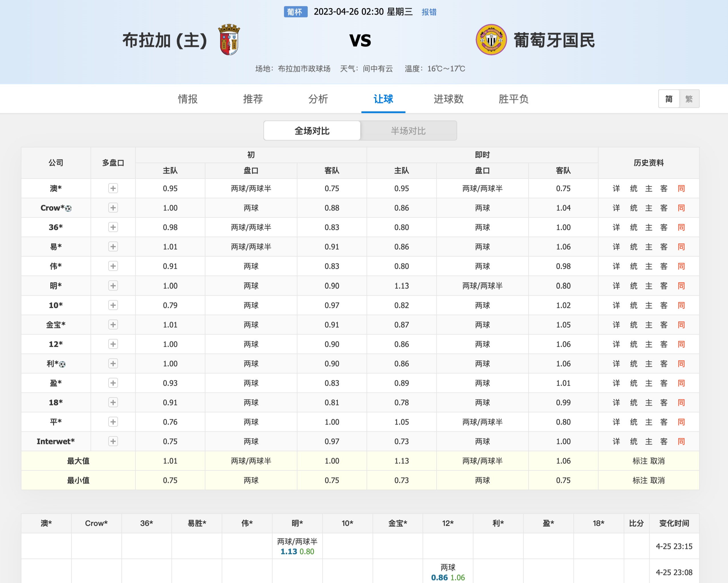Expand multi-handicap plus for 12* row

pos(113,344)
